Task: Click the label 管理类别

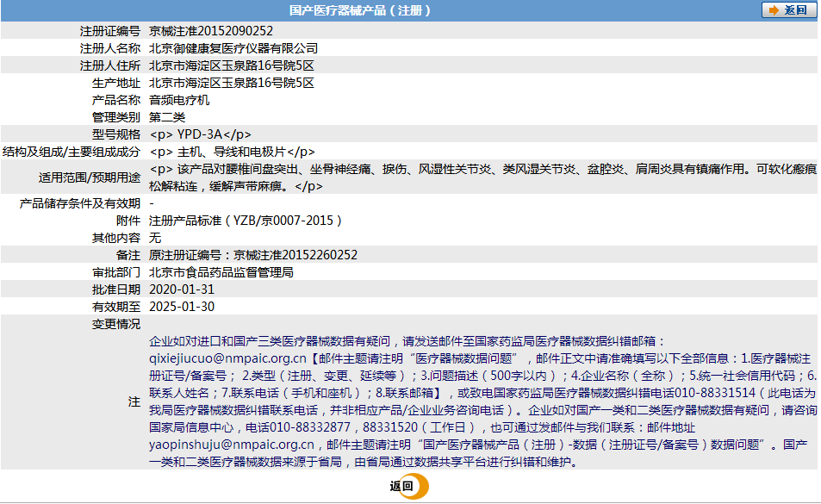Action: [116, 117]
